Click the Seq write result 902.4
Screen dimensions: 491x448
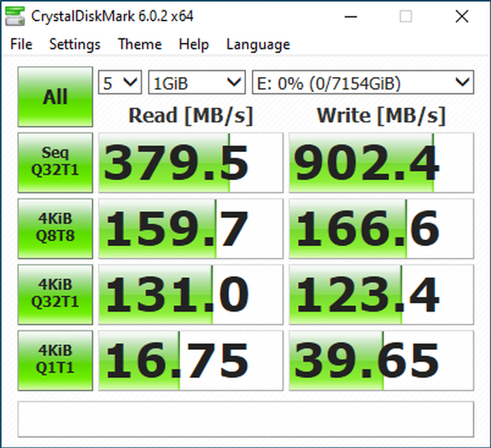pos(381,162)
